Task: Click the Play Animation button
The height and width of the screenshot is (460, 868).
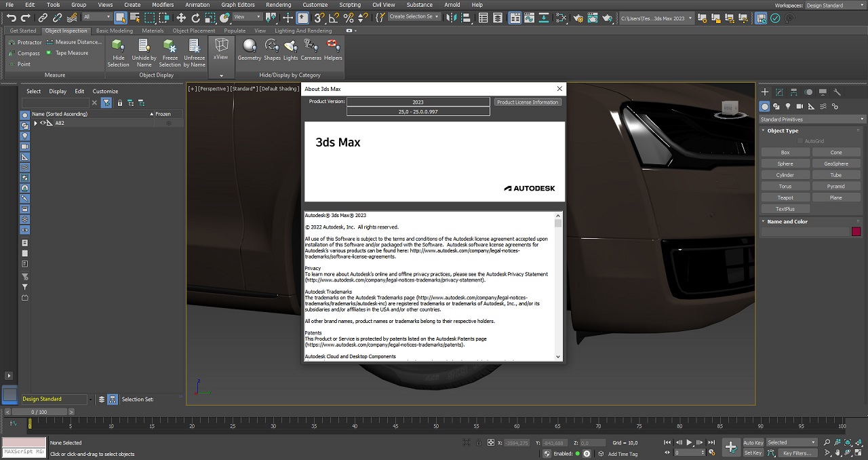Action: (689, 442)
